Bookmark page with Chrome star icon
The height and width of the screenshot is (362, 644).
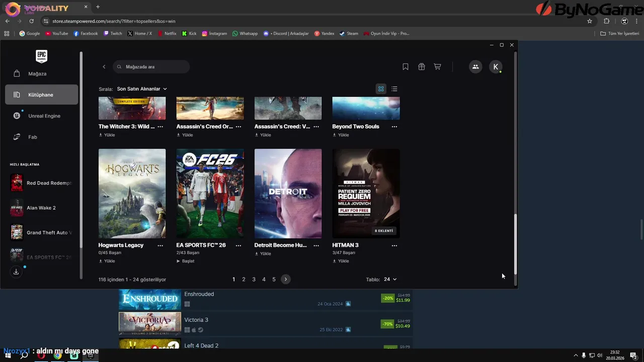(x=590, y=21)
